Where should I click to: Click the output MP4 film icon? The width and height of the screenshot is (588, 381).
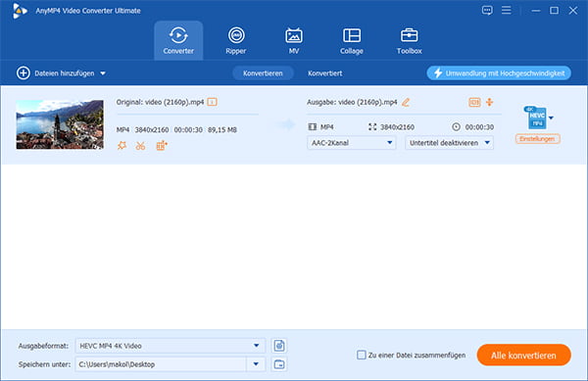[x=312, y=127]
